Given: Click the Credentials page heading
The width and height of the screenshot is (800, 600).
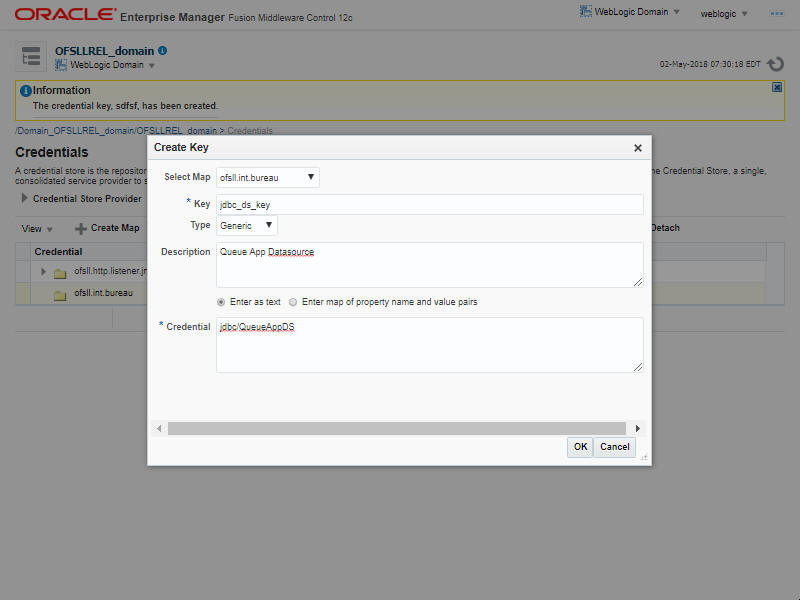Looking at the screenshot, I should point(52,152).
